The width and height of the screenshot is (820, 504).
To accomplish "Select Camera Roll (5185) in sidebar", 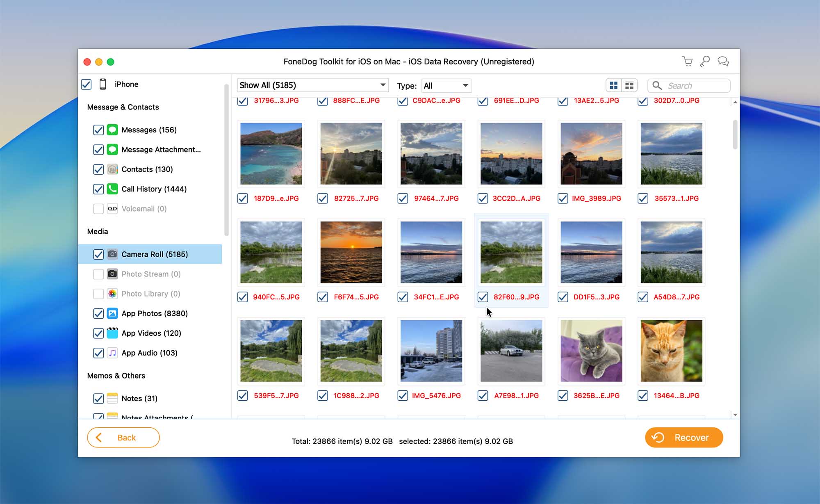I will 155,254.
